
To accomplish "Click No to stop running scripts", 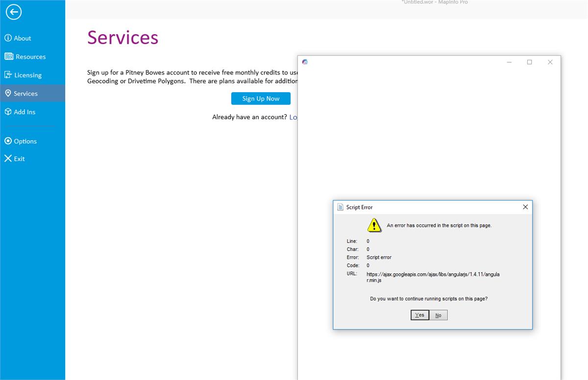I will (438, 315).
